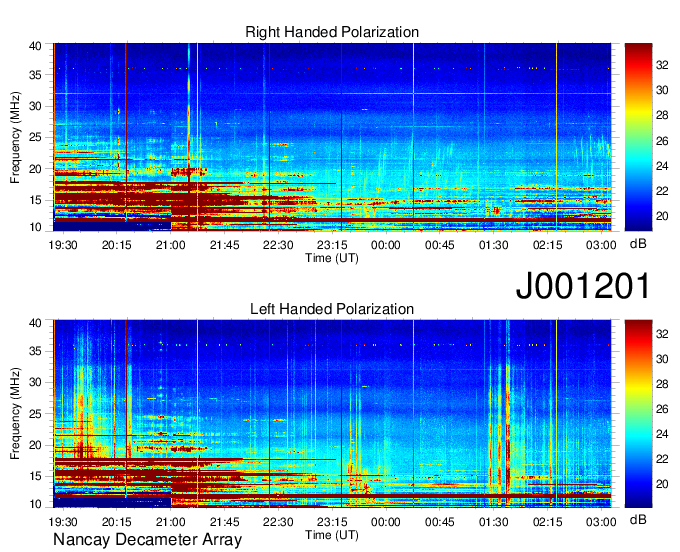The image size is (680, 552).
Task: Click the 15 MHz tick of Right Handed plot
Action: tap(35, 200)
